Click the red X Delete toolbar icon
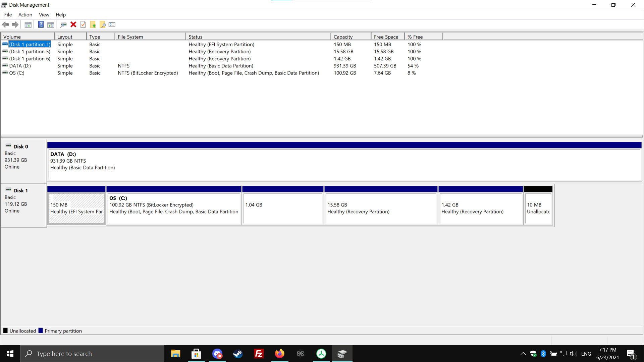 pyautogui.click(x=73, y=24)
